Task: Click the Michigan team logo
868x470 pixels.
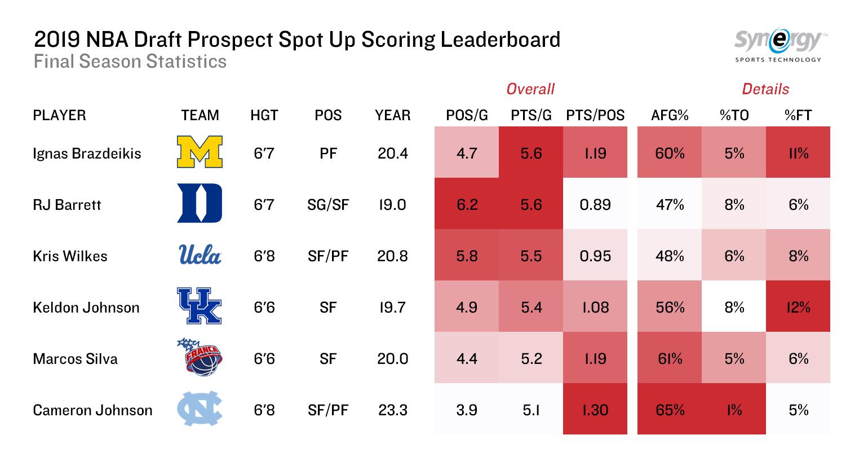Action: (200, 152)
